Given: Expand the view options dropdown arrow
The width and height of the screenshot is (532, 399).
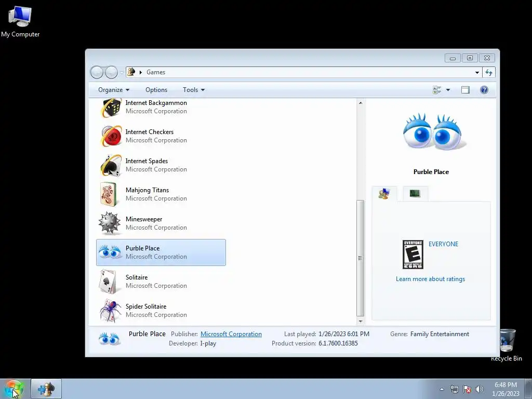Looking at the screenshot, I should point(448,90).
